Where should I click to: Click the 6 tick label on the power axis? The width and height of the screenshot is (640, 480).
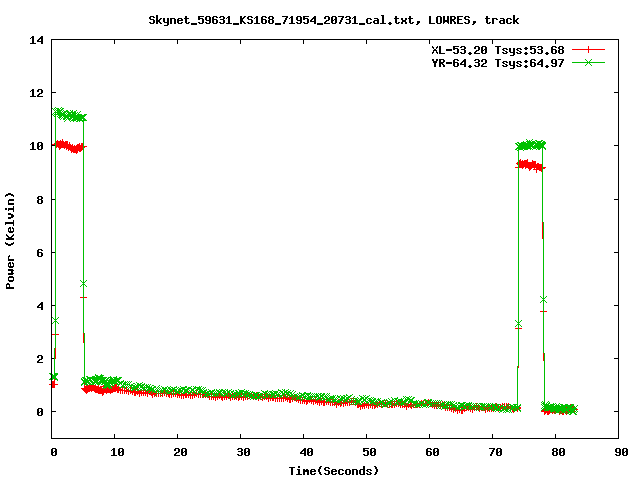coord(39,252)
